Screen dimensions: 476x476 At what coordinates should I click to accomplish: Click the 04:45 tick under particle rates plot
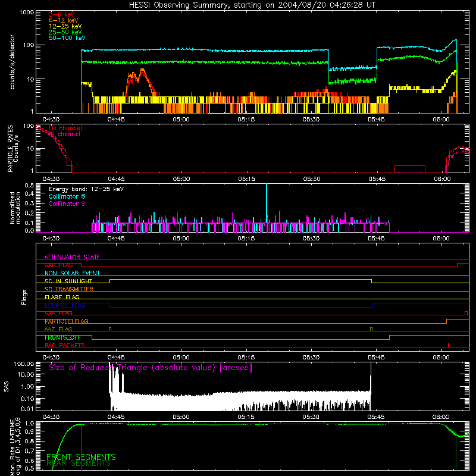(x=116, y=179)
